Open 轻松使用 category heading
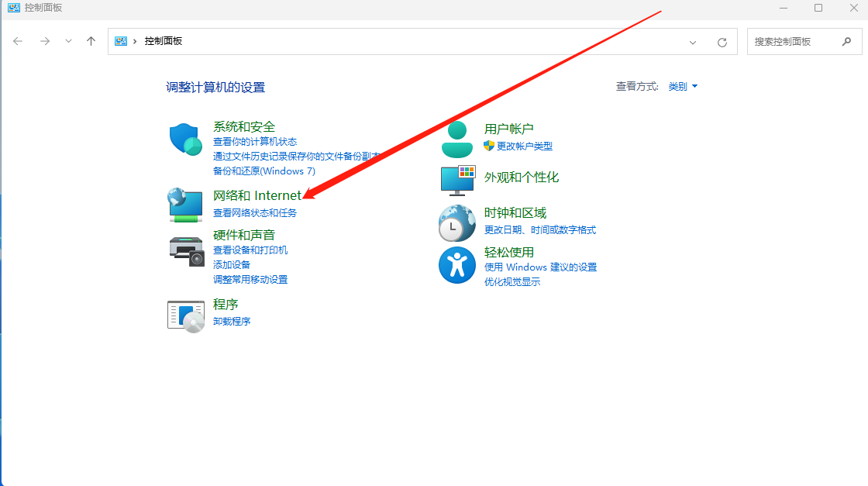Screen dimensions: 868x486 pos(508,253)
